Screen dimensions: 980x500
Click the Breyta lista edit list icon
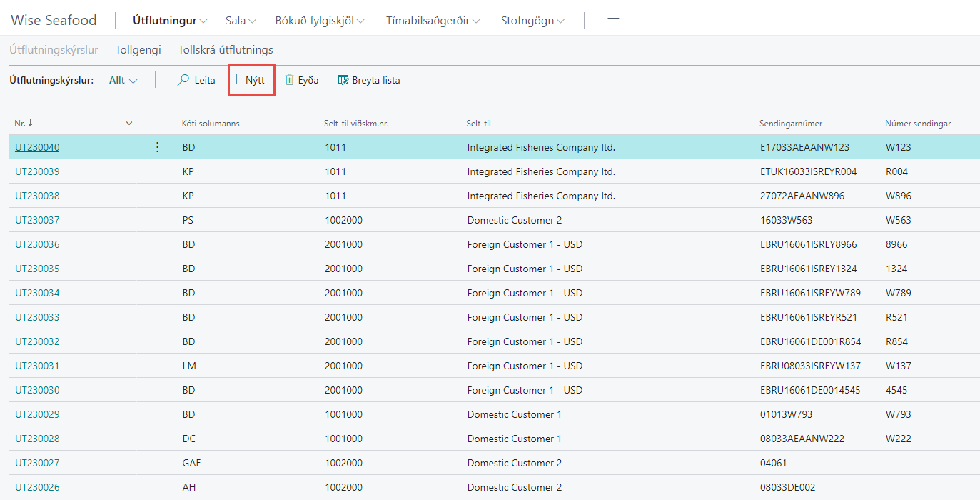pos(343,80)
